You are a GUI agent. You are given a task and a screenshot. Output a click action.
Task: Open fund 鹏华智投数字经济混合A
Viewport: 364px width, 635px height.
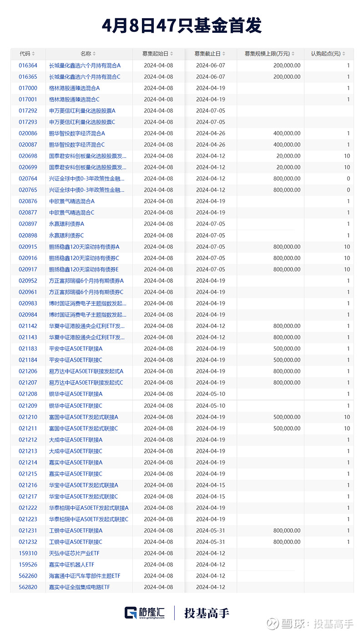pyautogui.click(x=77, y=133)
